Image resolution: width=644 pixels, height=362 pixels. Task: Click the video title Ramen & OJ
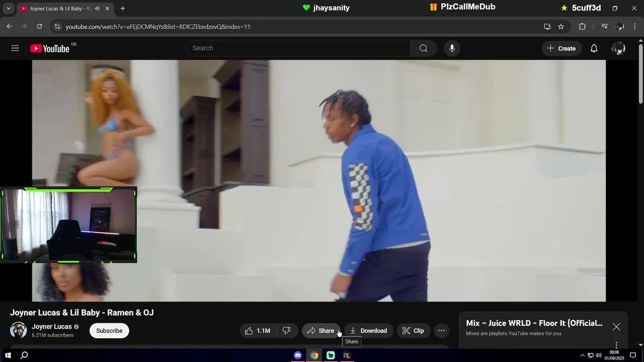point(82,313)
